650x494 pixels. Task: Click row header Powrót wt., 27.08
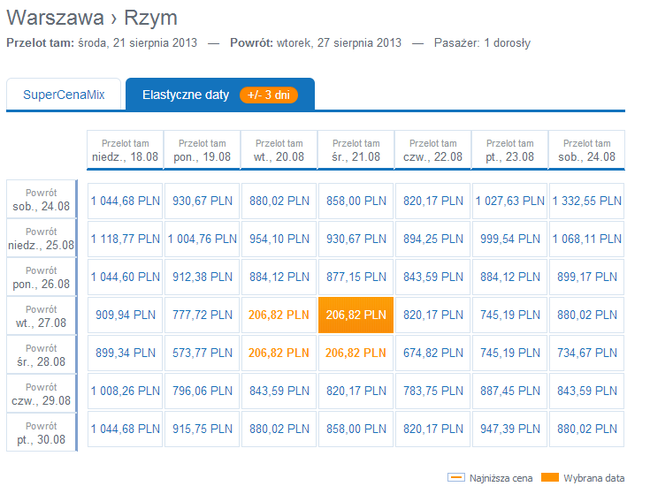pyautogui.click(x=43, y=316)
